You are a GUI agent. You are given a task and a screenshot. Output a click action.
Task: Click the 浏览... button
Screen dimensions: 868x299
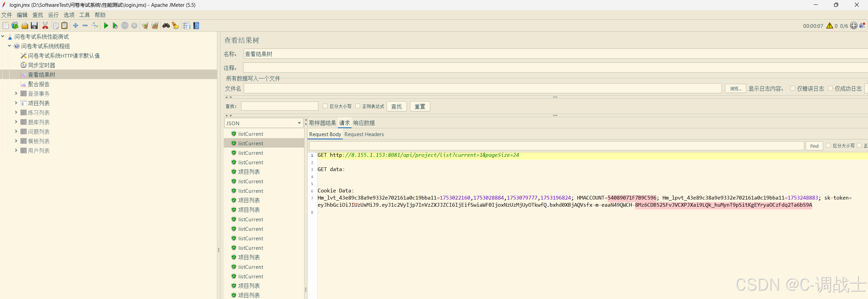(735, 89)
